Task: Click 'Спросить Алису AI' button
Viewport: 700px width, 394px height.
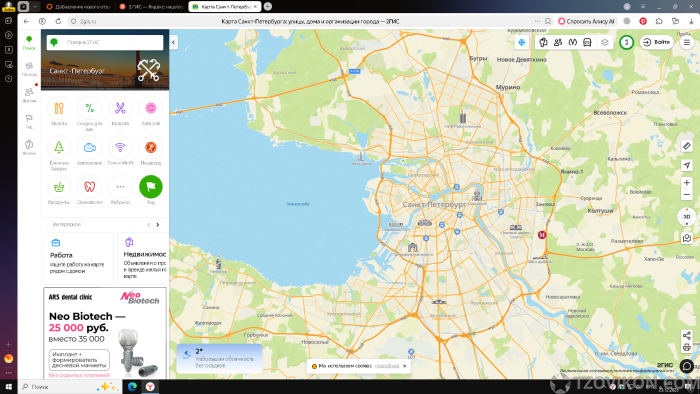Action: point(587,21)
